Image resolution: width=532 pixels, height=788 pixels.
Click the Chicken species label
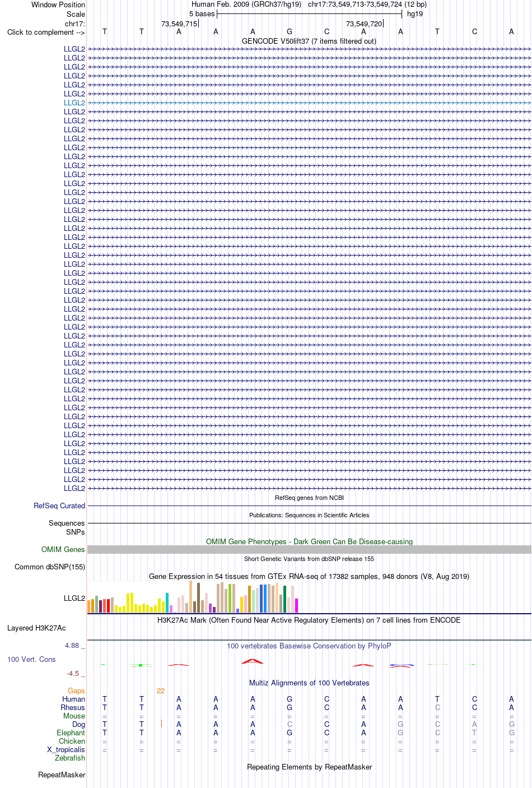click(72, 741)
